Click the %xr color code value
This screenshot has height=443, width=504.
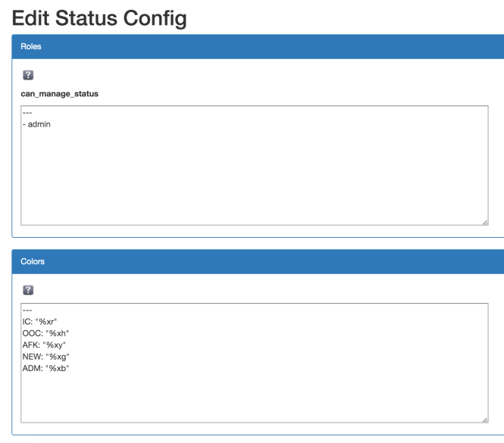click(46, 322)
